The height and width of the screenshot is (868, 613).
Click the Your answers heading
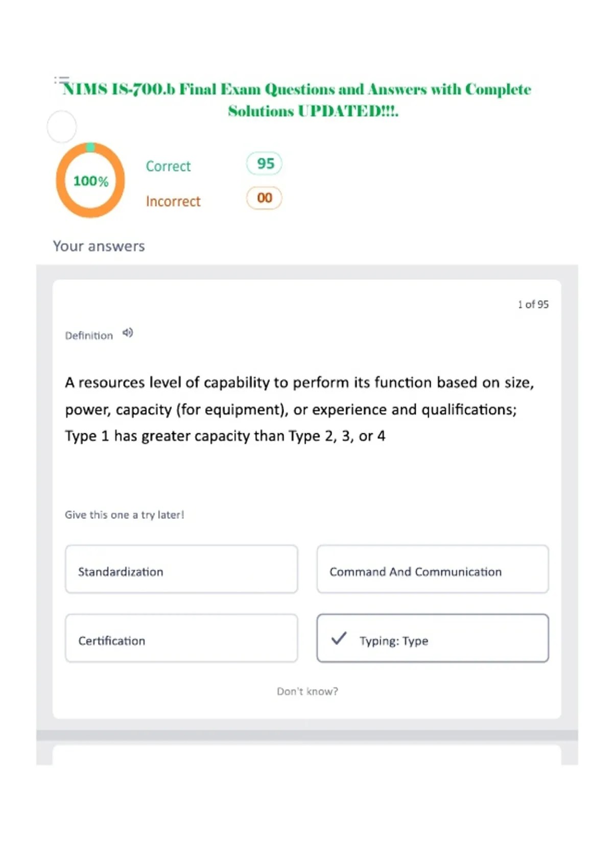tap(99, 246)
